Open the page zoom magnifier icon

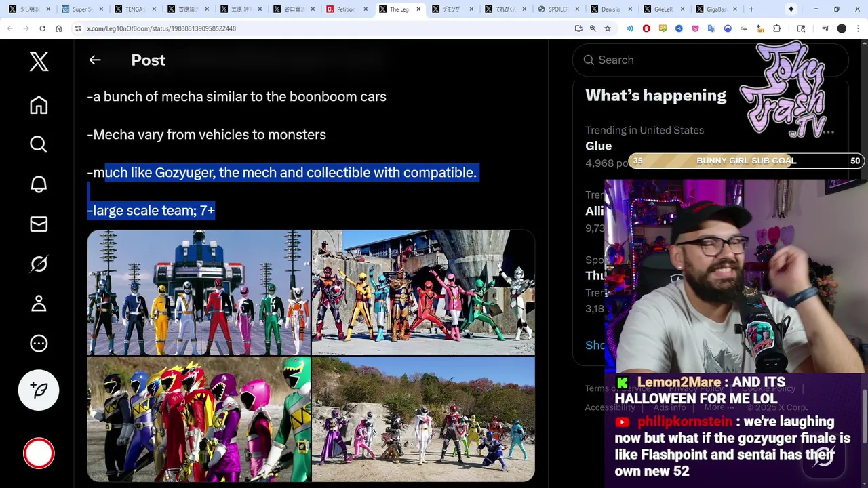[x=593, y=28]
